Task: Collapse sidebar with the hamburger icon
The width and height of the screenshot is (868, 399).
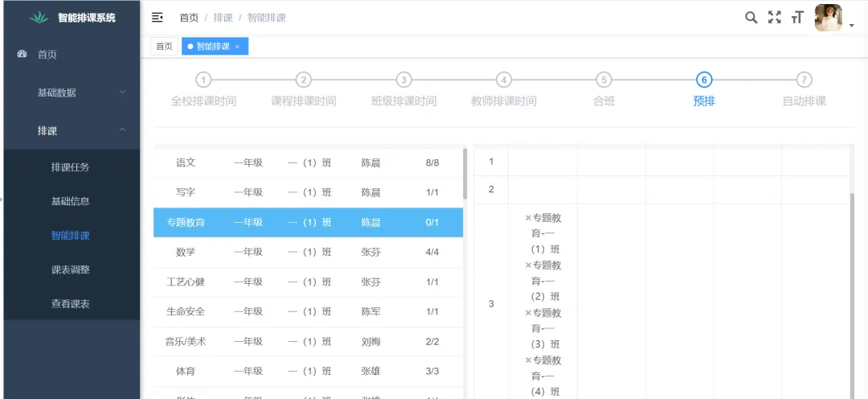Action: (x=158, y=18)
